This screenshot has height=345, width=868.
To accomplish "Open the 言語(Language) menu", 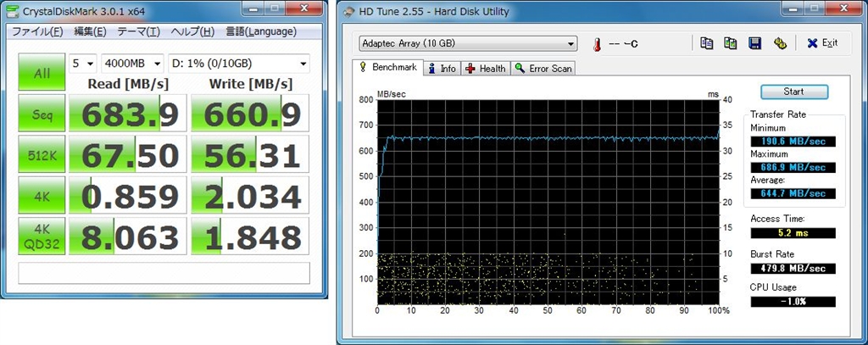I will coord(260,31).
